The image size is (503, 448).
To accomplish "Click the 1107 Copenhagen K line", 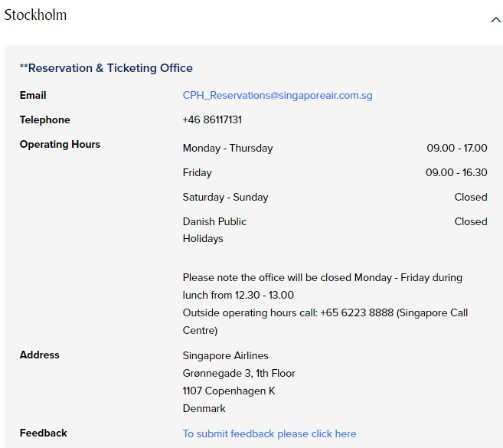I will pos(229,391).
